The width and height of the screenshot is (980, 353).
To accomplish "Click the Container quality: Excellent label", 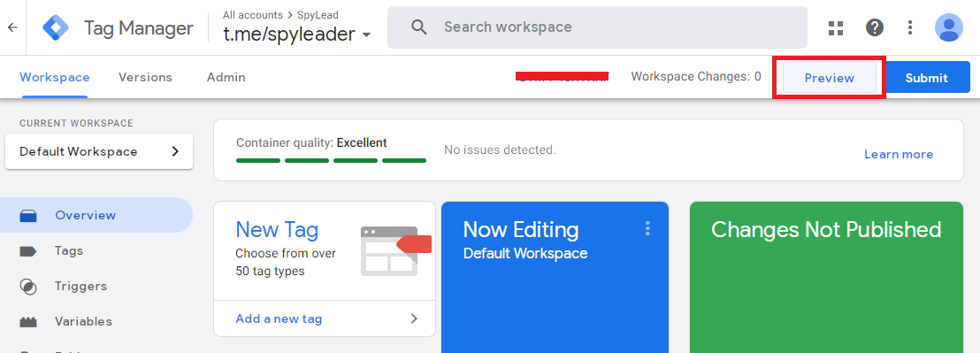I will [311, 143].
